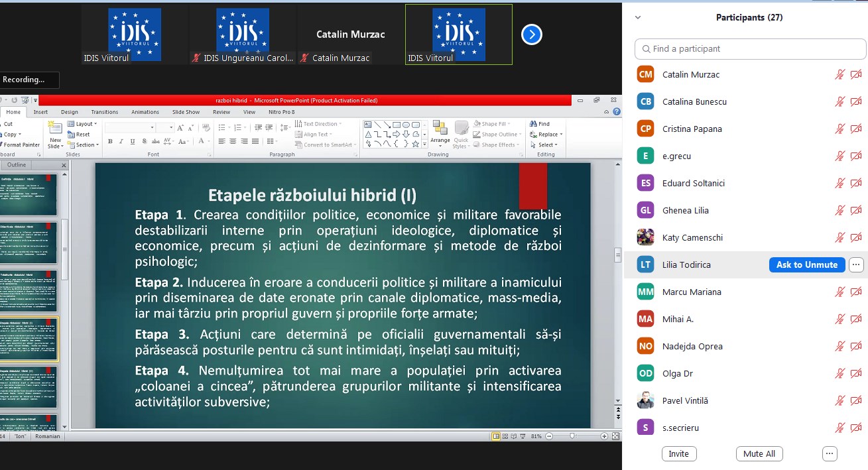Click the Mute All button
Screen dimensions: 868x470
pyautogui.click(x=759, y=454)
